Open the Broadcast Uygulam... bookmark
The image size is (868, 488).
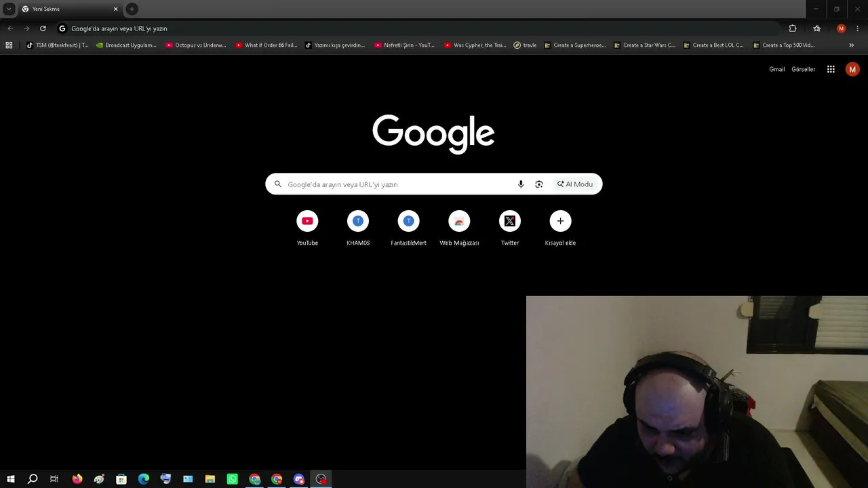point(126,45)
